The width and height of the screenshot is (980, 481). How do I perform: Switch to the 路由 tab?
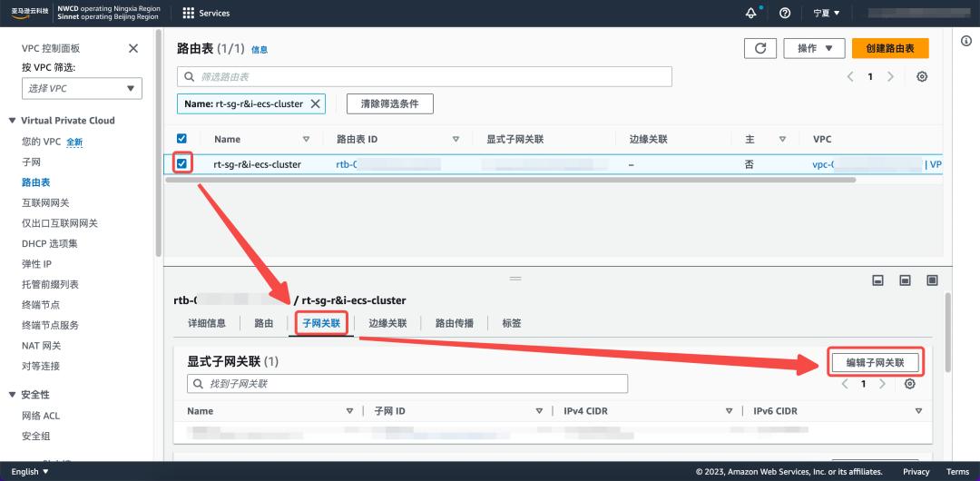click(x=264, y=323)
